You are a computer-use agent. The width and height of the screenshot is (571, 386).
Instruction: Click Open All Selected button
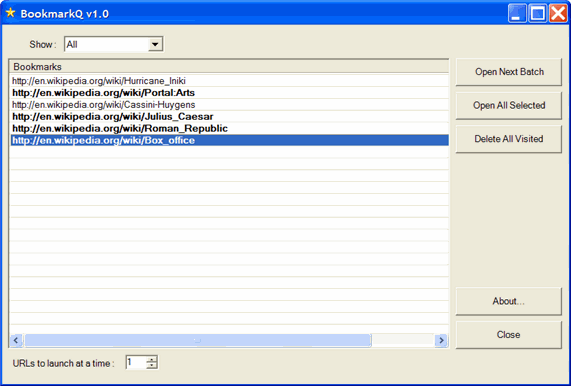coord(509,105)
